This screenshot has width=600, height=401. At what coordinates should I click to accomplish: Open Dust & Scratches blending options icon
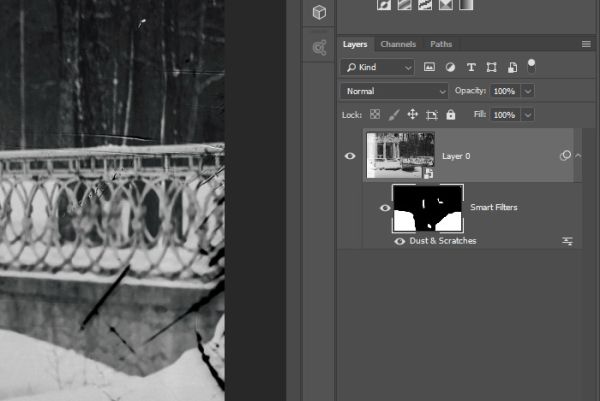pos(567,241)
